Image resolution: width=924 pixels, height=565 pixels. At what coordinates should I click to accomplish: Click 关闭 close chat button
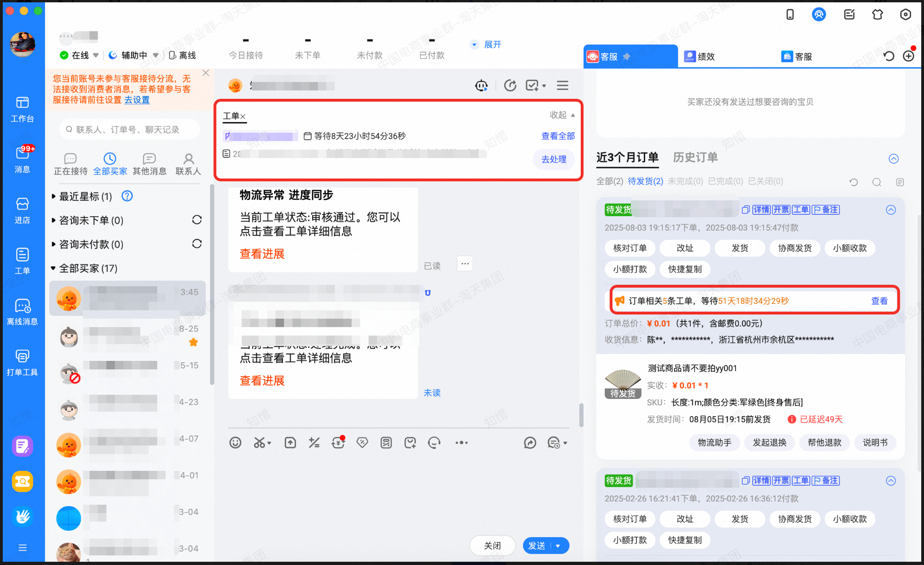(492, 546)
